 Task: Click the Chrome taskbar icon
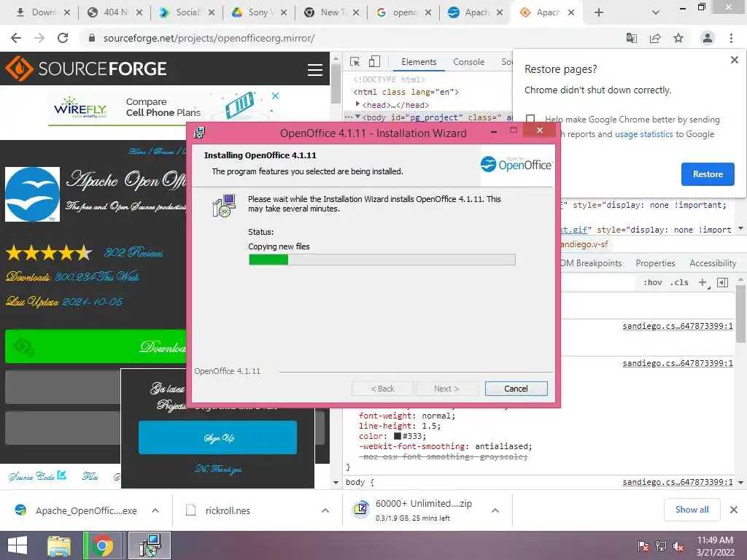tap(102, 545)
